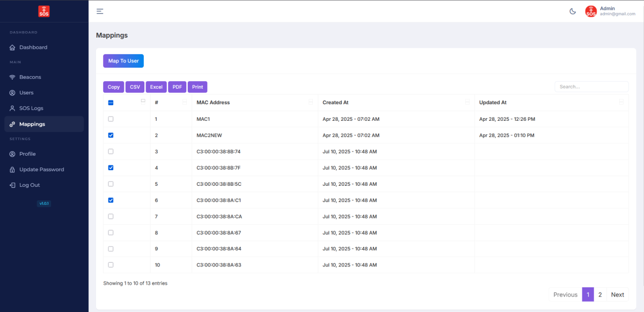Check the checkbox for row MAC1
Viewport: 644px width, 312px height.
coord(111,119)
